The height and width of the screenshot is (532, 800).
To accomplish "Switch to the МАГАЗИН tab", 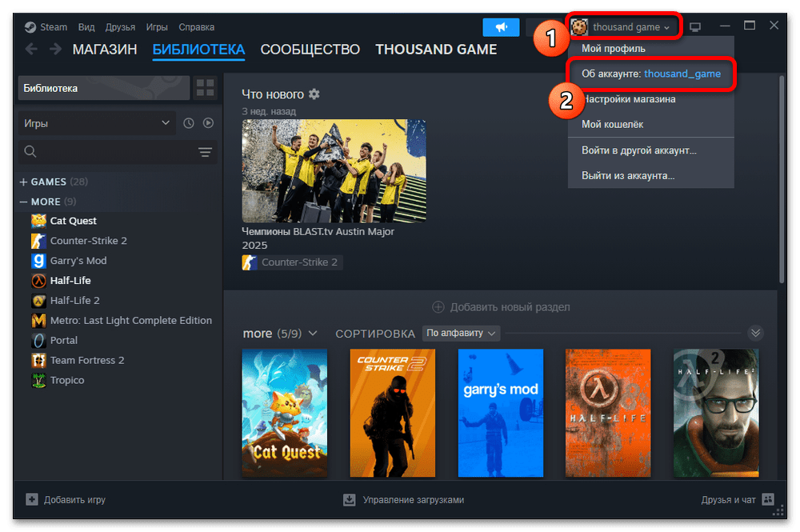I will [105, 50].
